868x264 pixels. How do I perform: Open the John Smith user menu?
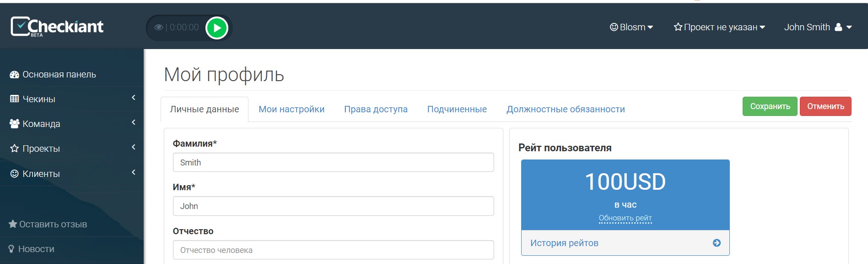coord(818,27)
